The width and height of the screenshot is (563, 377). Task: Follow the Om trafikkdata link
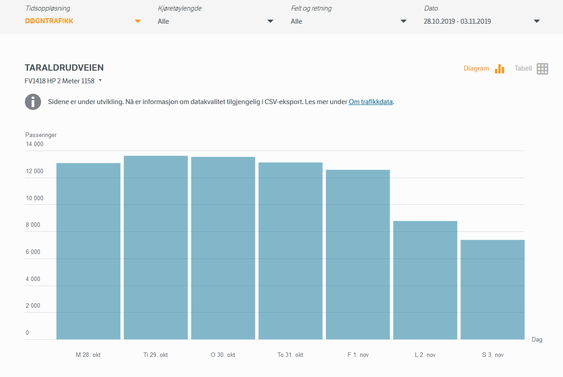[371, 102]
